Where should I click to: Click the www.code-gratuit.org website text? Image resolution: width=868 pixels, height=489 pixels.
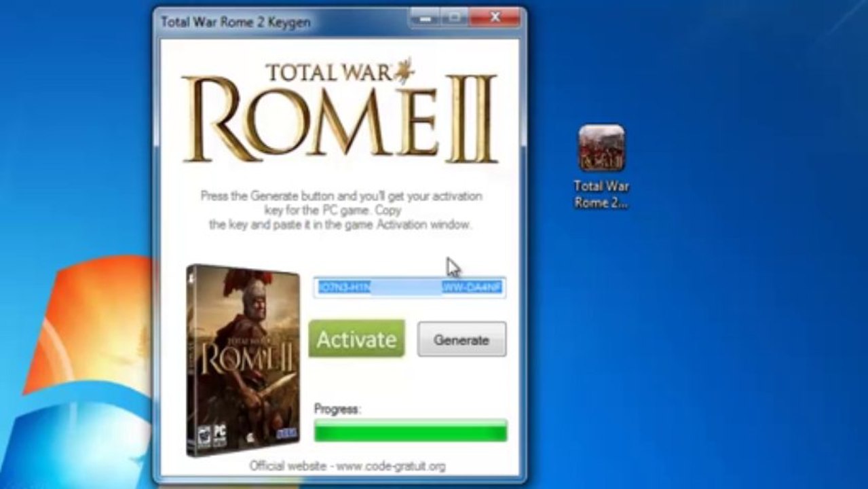[x=391, y=466]
